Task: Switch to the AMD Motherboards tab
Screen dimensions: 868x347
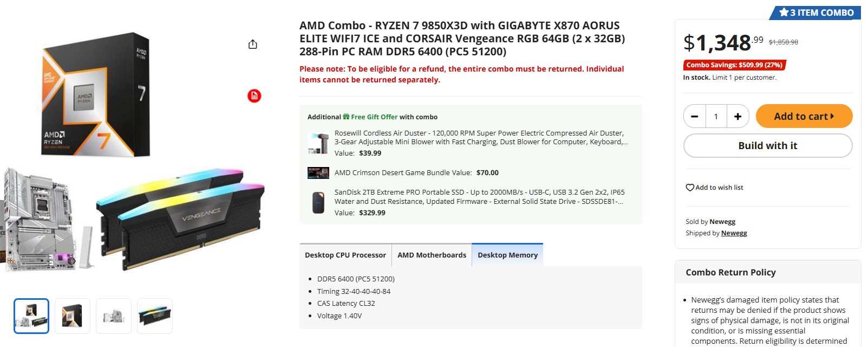Action: [432, 255]
